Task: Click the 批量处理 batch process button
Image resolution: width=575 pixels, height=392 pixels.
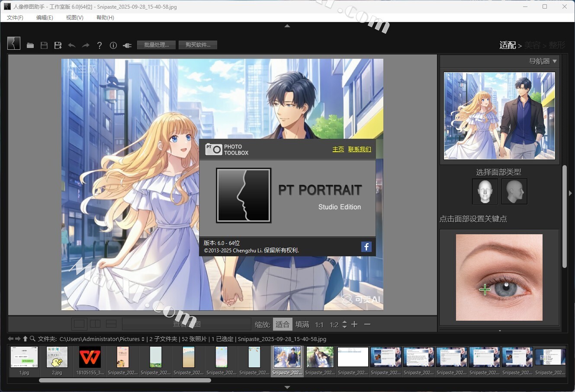Action: click(x=156, y=45)
